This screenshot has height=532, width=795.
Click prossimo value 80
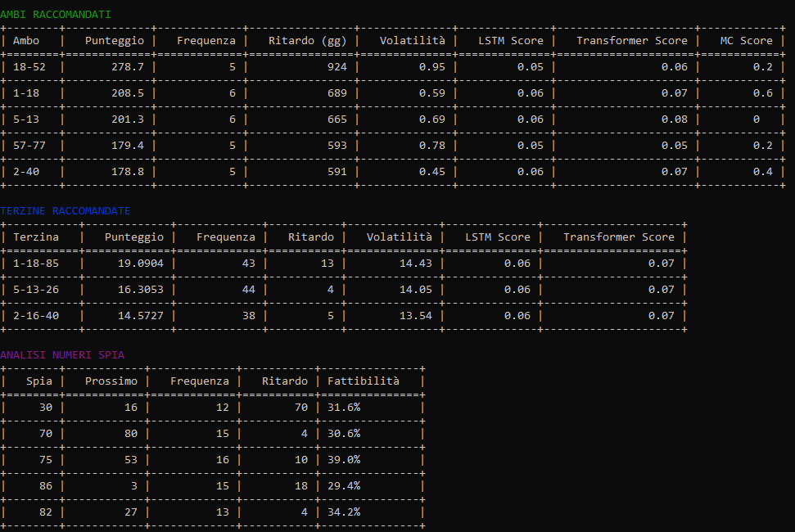[131, 434]
